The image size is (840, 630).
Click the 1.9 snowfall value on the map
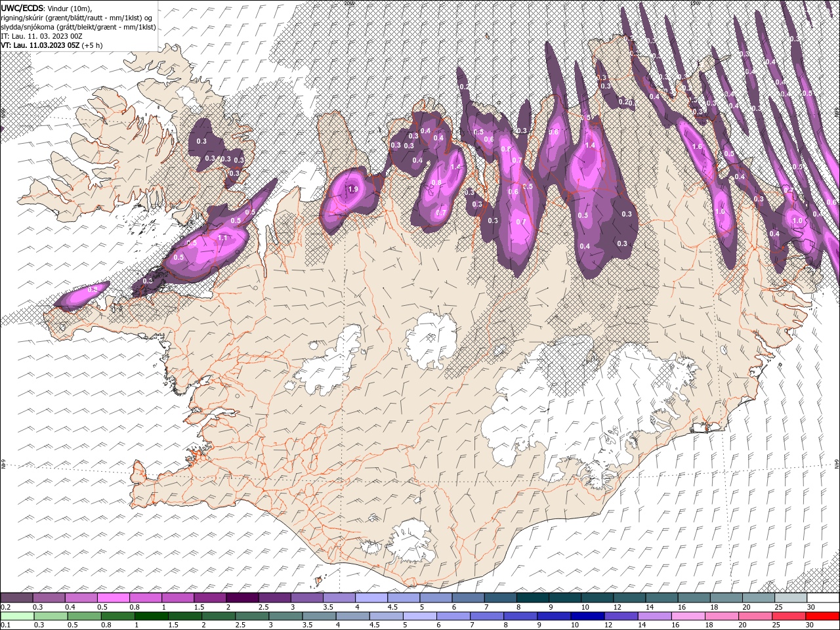(352, 190)
